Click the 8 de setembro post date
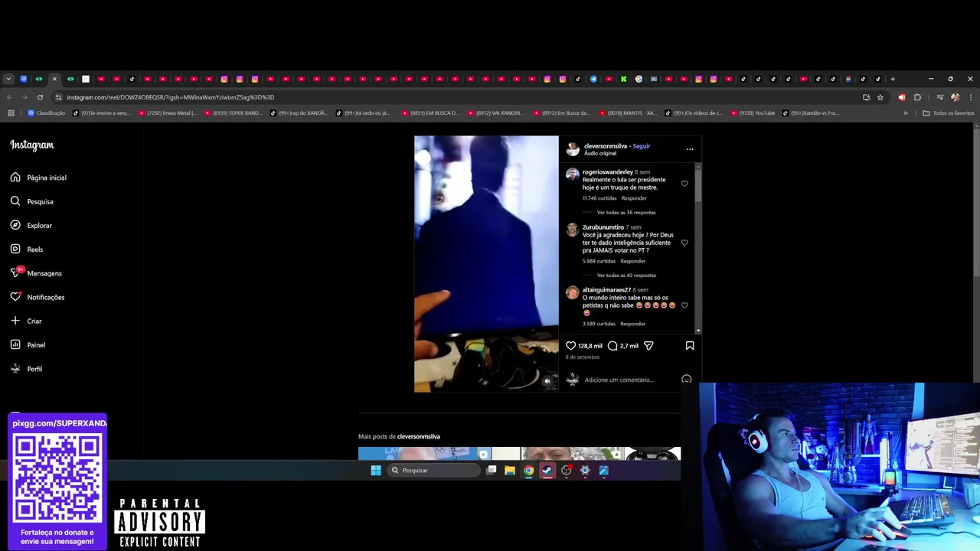This screenshot has width=980, height=551. click(583, 357)
